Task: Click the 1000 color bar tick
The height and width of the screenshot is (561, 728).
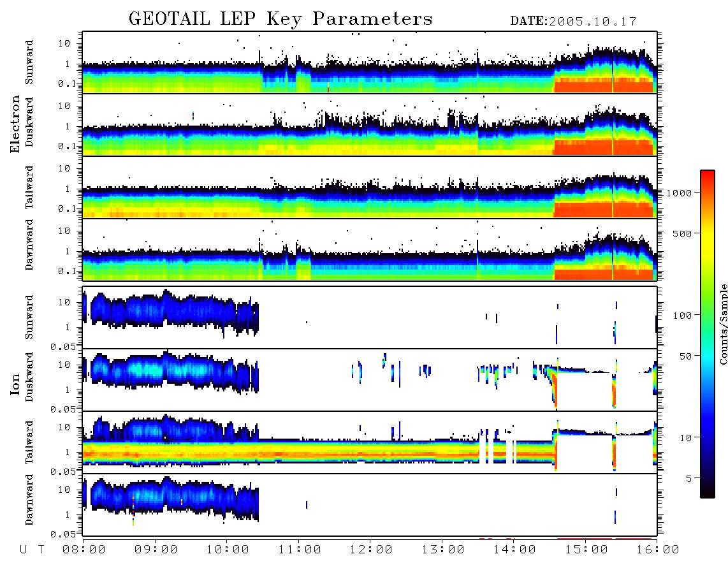Action: [680, 193]
